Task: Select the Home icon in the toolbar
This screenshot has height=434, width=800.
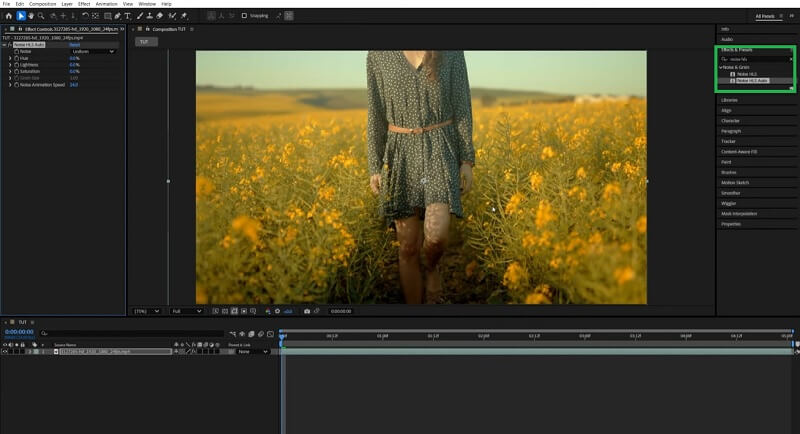Action: click(7, 16)
